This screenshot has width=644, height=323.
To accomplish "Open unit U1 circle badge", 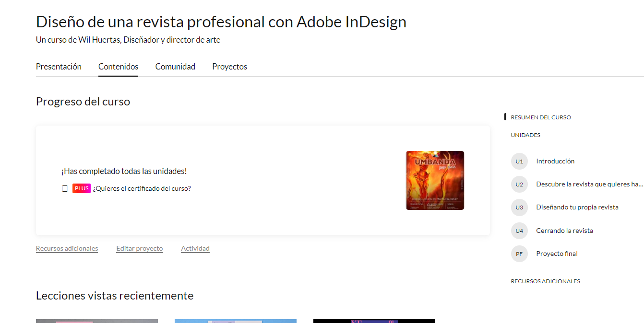I will point(519,161).
